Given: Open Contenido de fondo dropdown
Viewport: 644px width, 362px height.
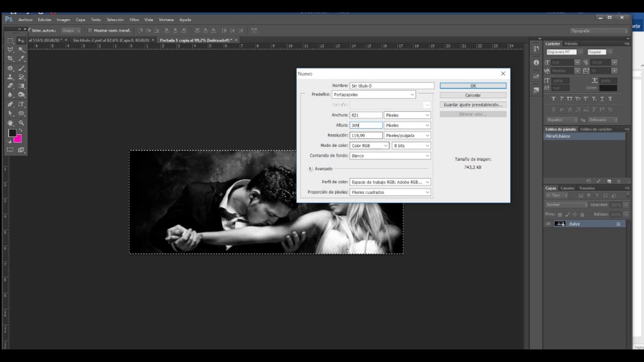Looking at the screenshot, I should pos(390,156).
